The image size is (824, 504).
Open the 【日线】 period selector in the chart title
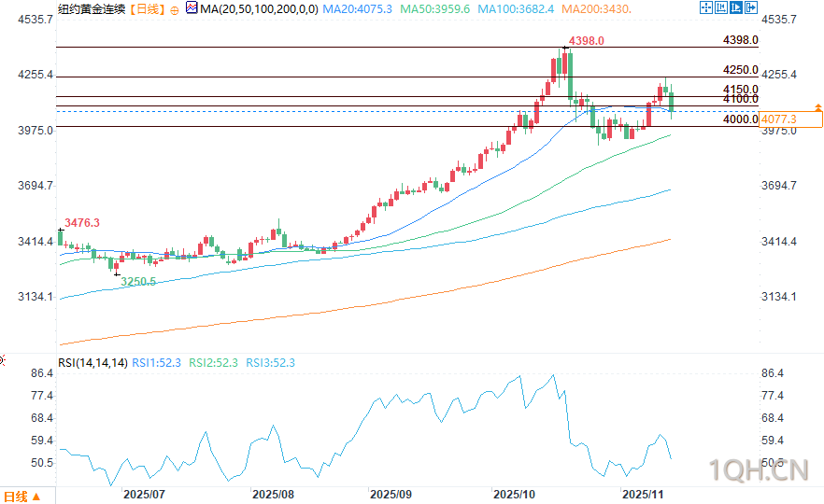(x=145, y=8)
